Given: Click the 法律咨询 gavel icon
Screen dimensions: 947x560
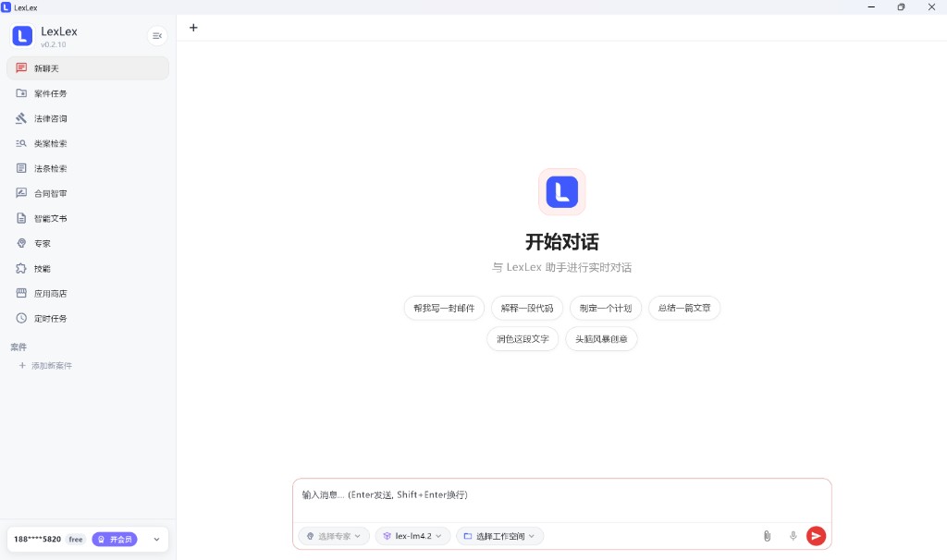Looking at the screenshot, I should 21,117.
